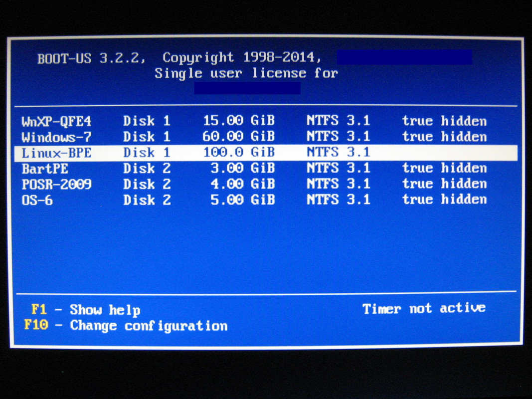532x399 pixels.
Task: Select the POSR-2009 boot entry
Action: click(x=266, y=184)
